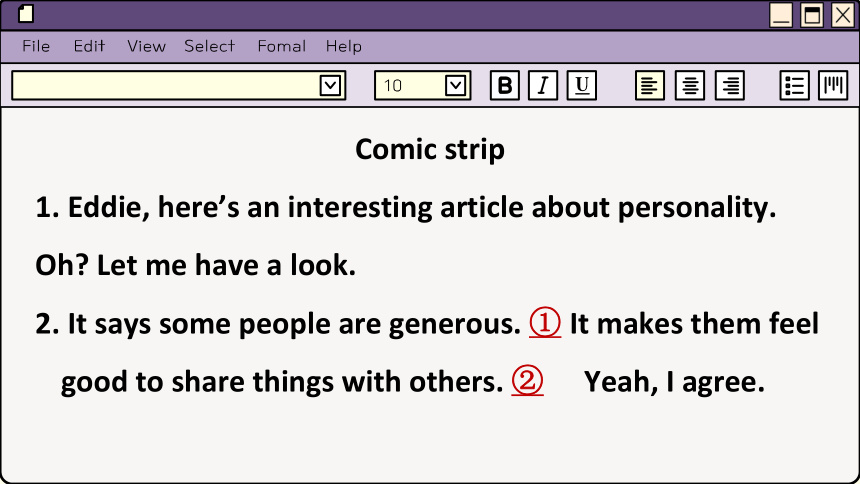Center align the text
The width and height of the screenshot is (860, 484).
tap(690, 85)
